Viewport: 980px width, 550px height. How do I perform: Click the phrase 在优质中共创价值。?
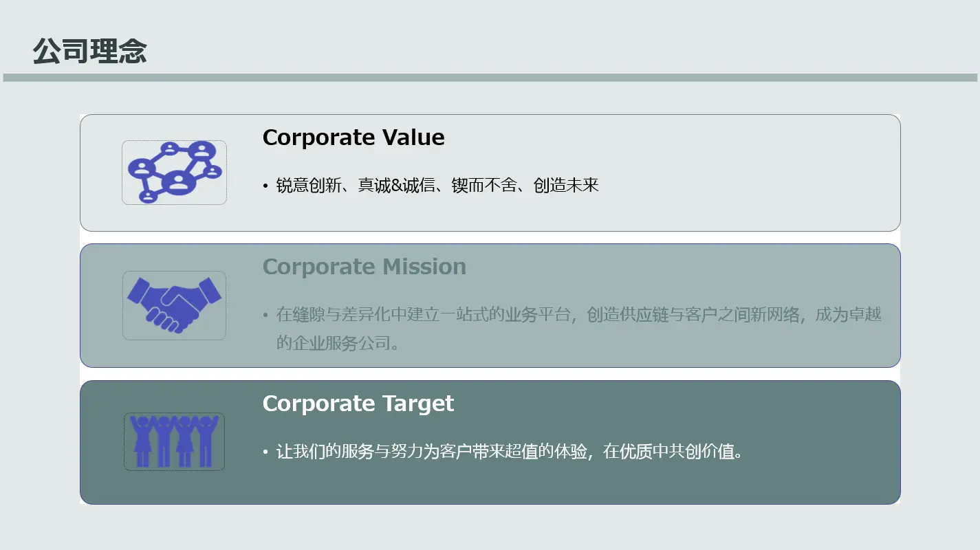point(673,452)
